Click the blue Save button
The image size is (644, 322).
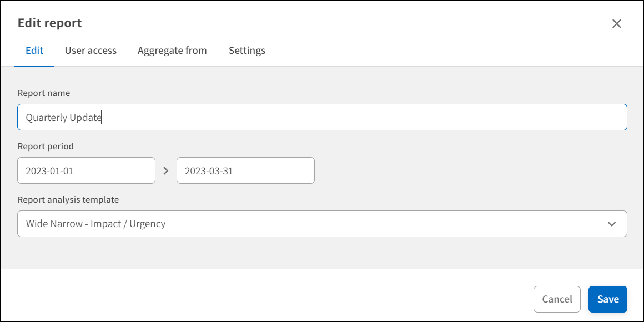pos(607,299)
